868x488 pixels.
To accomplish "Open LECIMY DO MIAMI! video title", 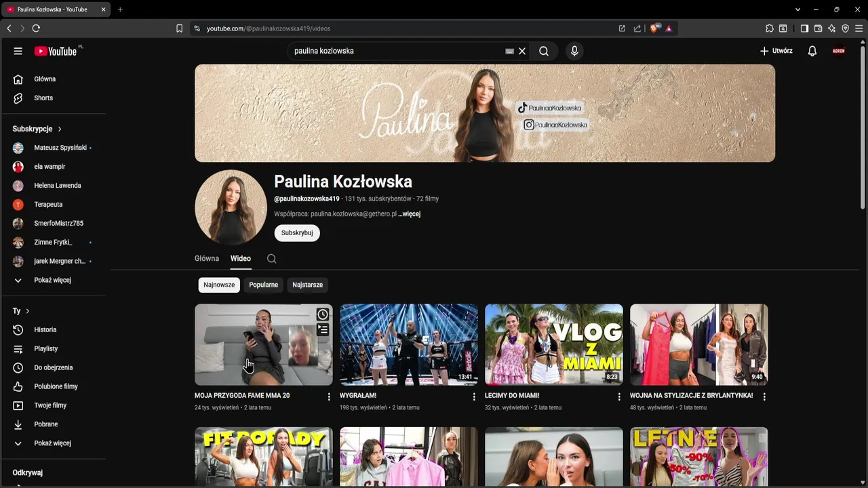I will click(512, 395).
